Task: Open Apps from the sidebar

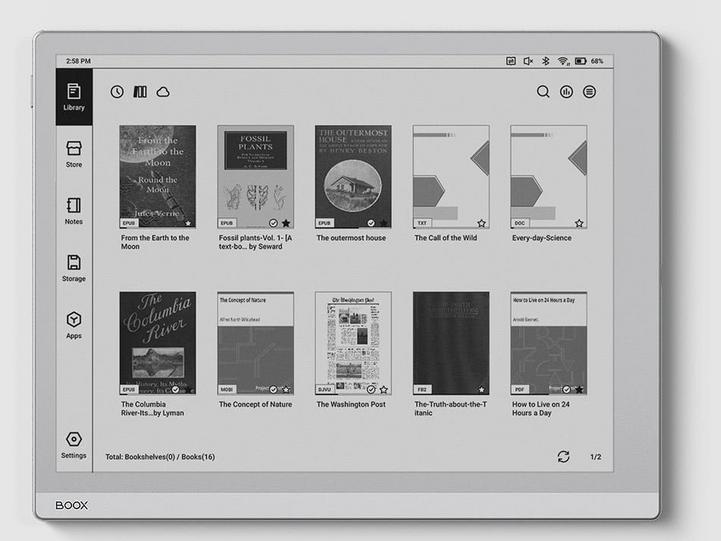Action: (x=74, y=325)
